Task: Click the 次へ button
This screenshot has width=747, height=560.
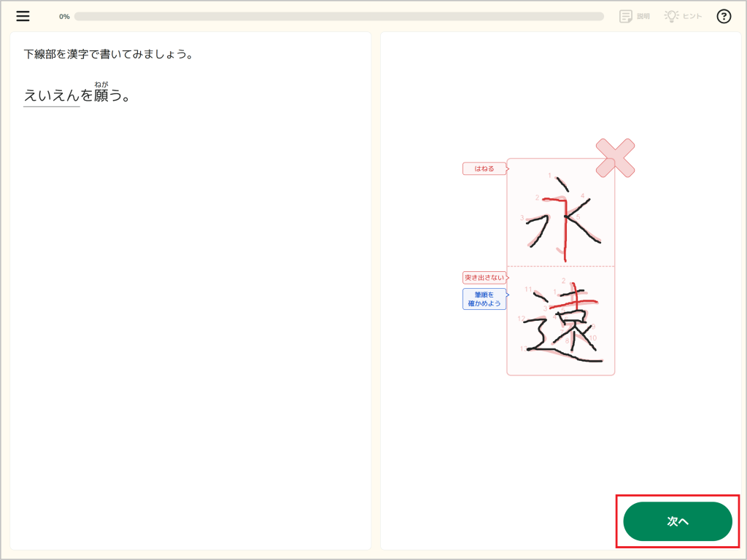Action: pyautogui.click(x=678, y=521)
